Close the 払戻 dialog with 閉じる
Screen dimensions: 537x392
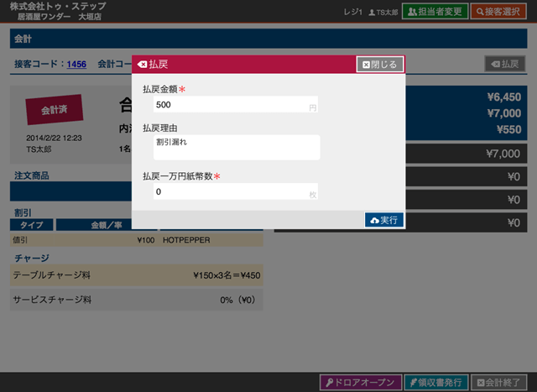coord(380,64)
